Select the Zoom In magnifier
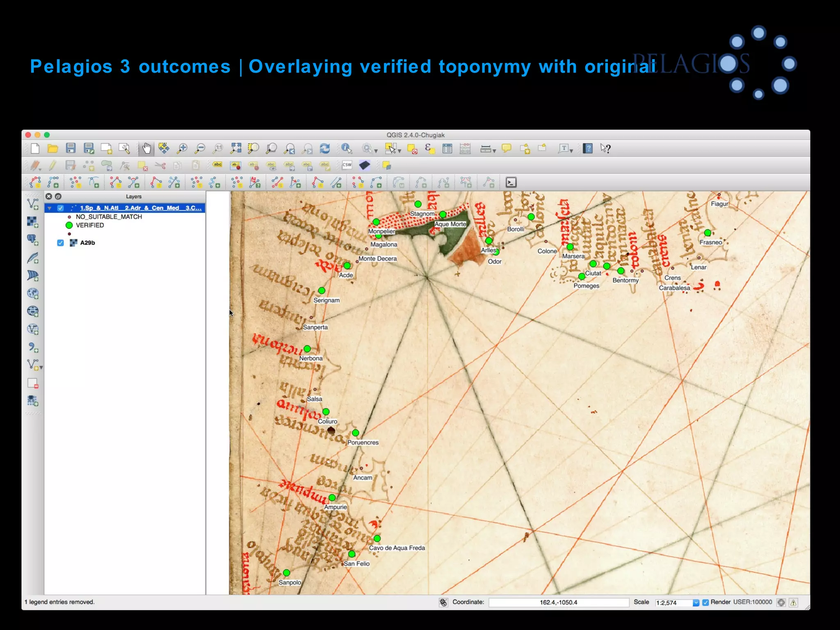 (182, 148)
